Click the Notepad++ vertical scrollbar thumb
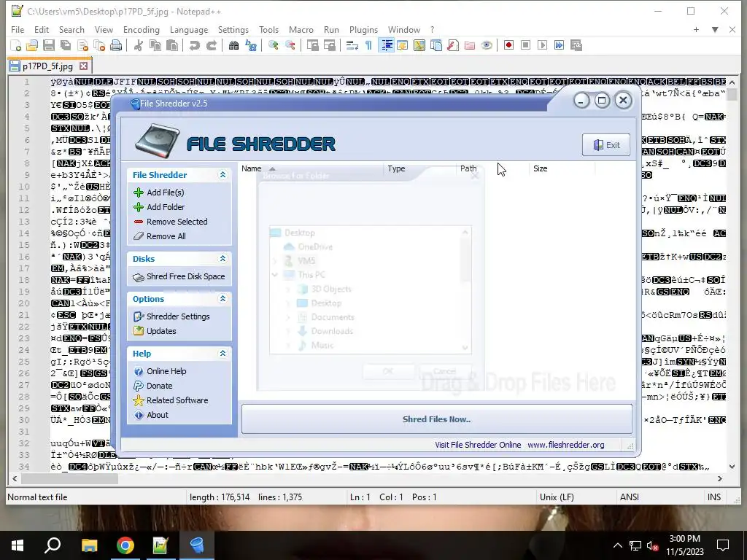Screen dimensions: 747x560 click(x=732, y=94)
